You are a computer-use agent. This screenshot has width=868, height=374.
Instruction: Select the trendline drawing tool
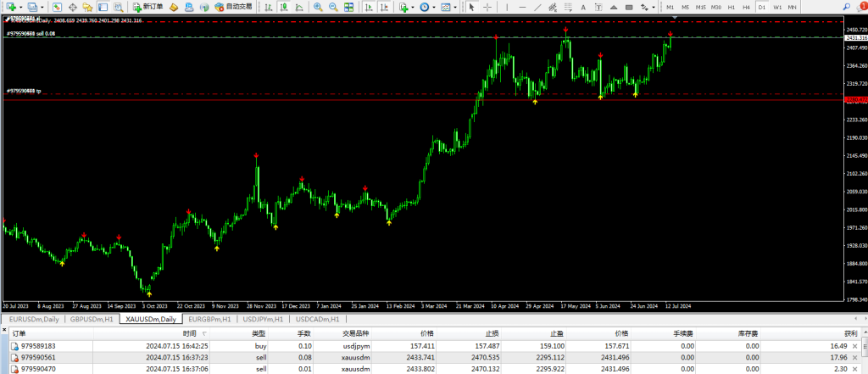tap(536, 7)
